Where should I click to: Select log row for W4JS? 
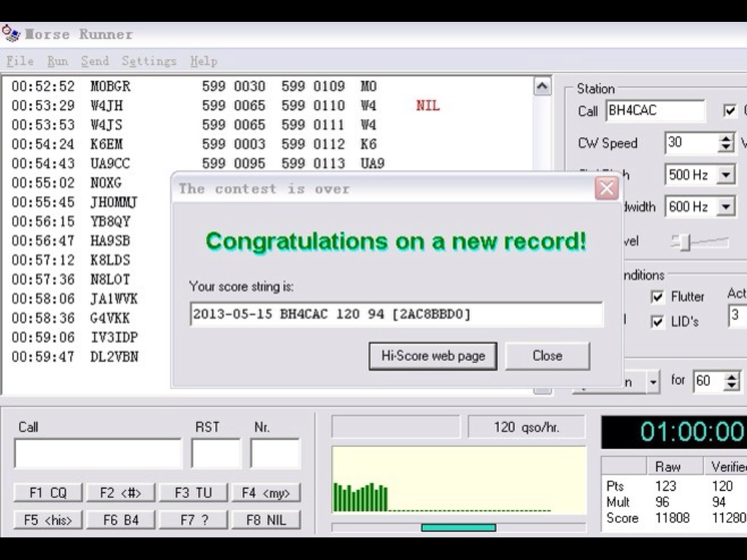(x=267, y=125)
